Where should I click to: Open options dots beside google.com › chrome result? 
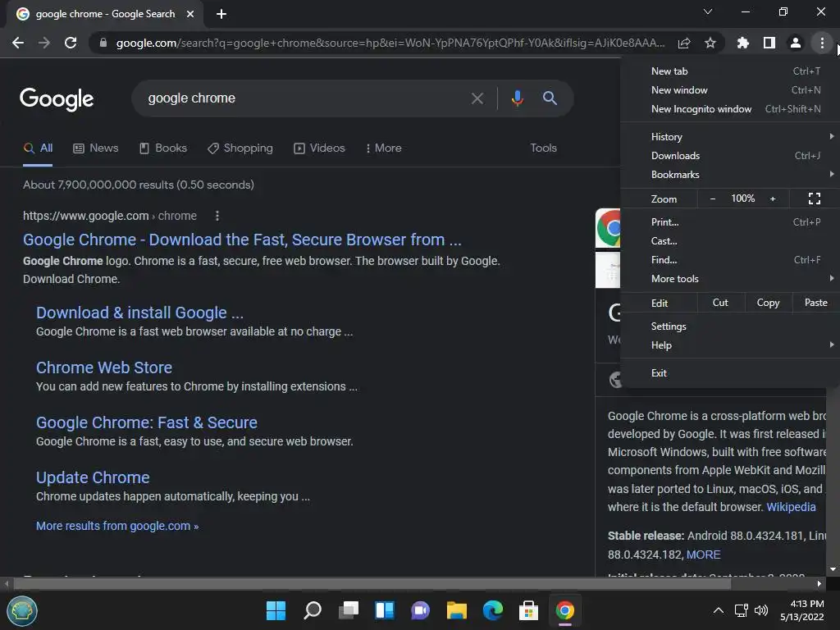pos(217,216)
